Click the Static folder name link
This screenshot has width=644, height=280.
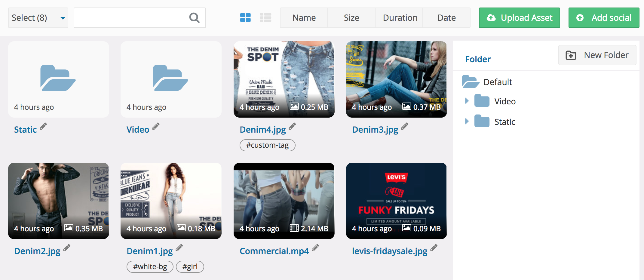(26, 130)
